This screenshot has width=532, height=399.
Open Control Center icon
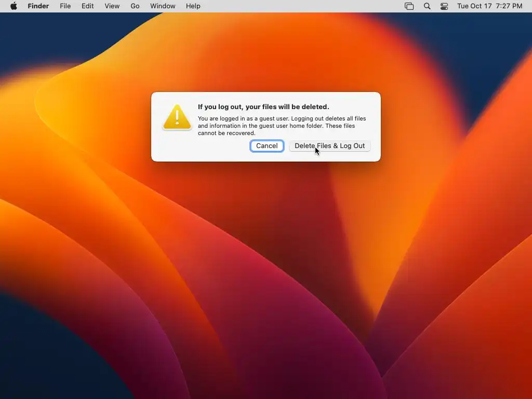tap(444, 6)
